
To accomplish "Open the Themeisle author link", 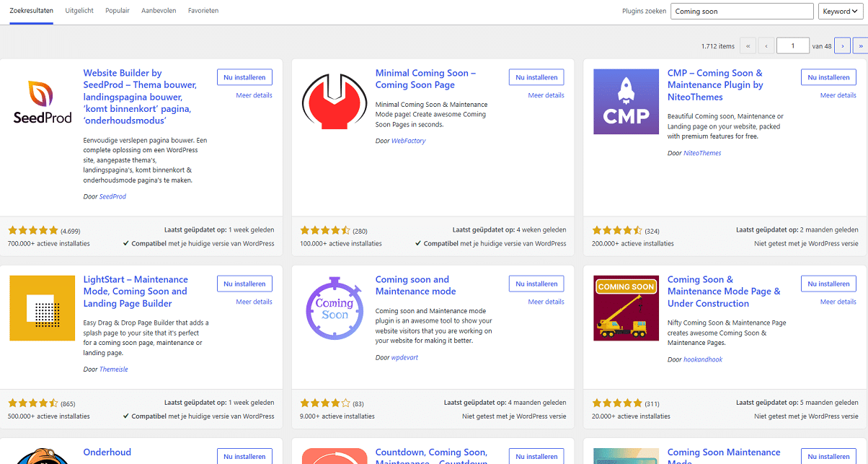I will click(x=114, y=369).
